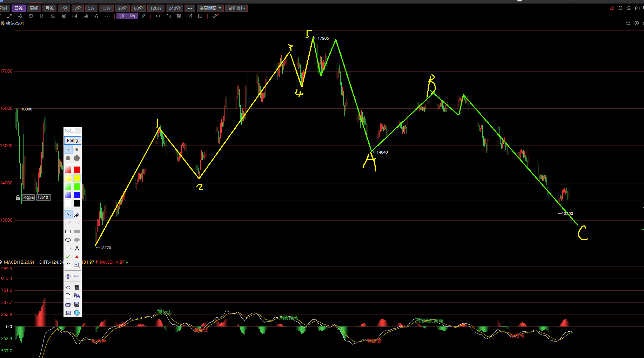The height and width of the screenshot is (358, 644).
Task: Toggle the magnet snap button in toolbar
Action: coord(121,16)
